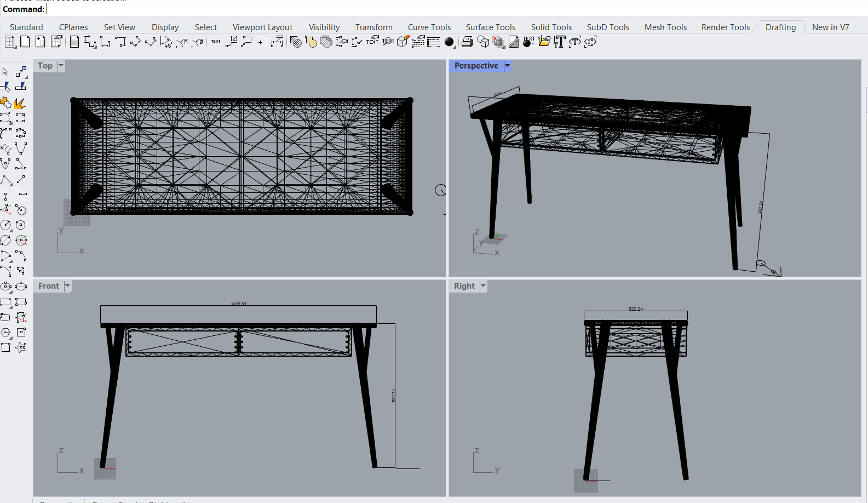Open the Curve Tools tab
The width and height of the screenshot is (868, 503).
click(x=429, y=27)
